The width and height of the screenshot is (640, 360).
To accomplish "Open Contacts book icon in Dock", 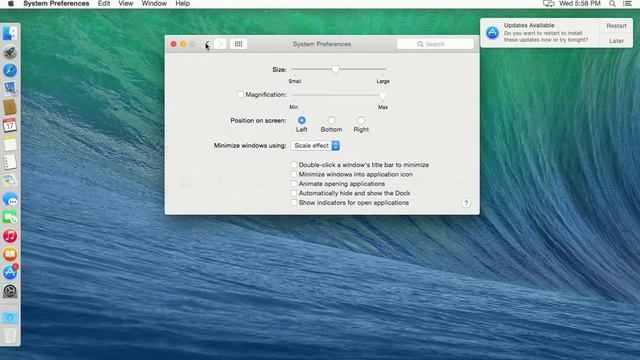I will 10,107.
